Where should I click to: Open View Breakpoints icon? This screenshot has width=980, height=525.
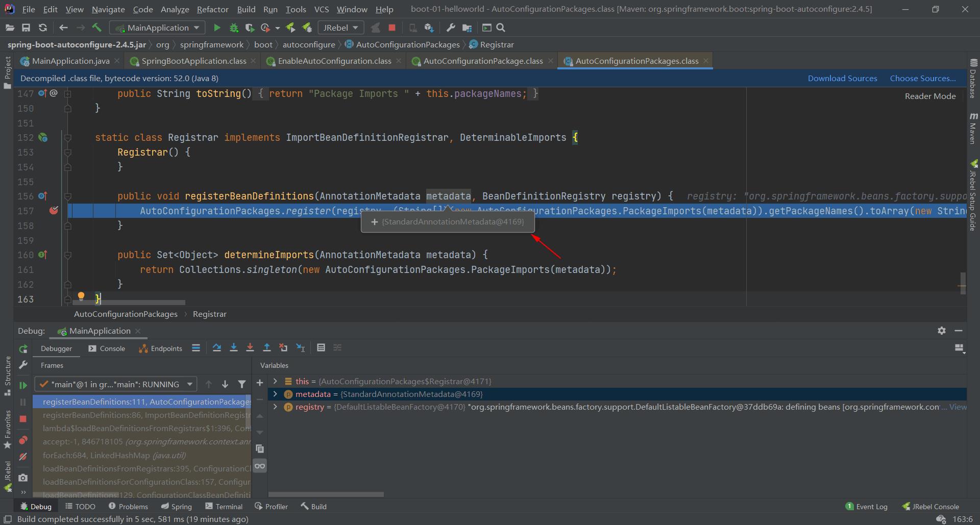click(x=23, y=440)
